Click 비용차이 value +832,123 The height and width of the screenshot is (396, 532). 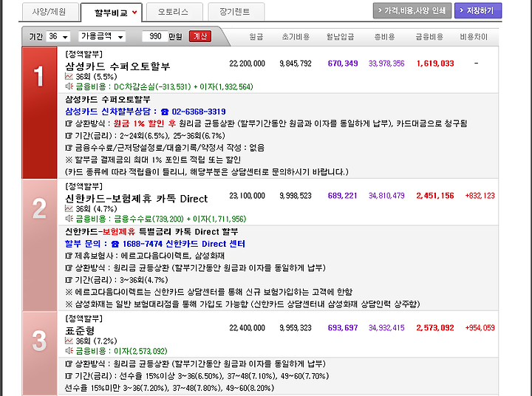pos(480,196)
